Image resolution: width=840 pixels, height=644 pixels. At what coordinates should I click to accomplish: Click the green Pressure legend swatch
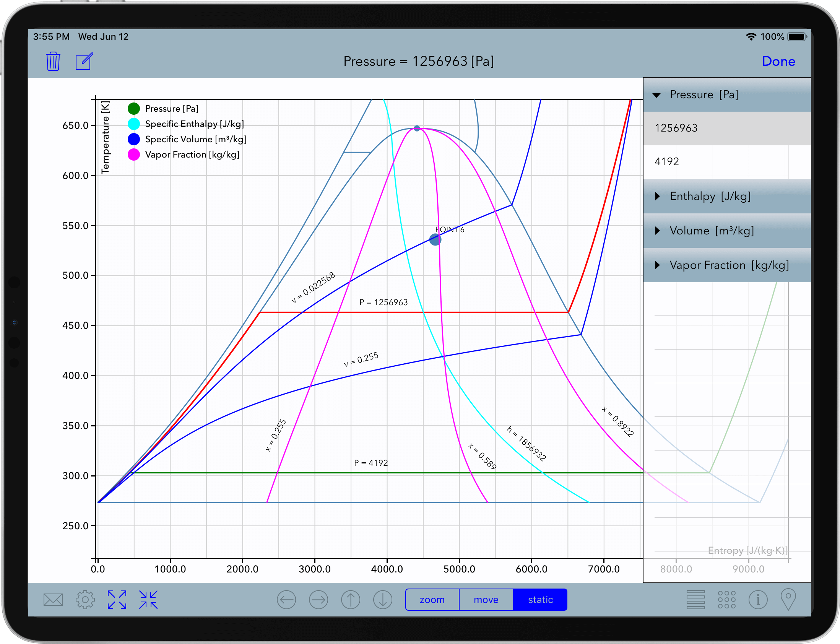[134, 109]
